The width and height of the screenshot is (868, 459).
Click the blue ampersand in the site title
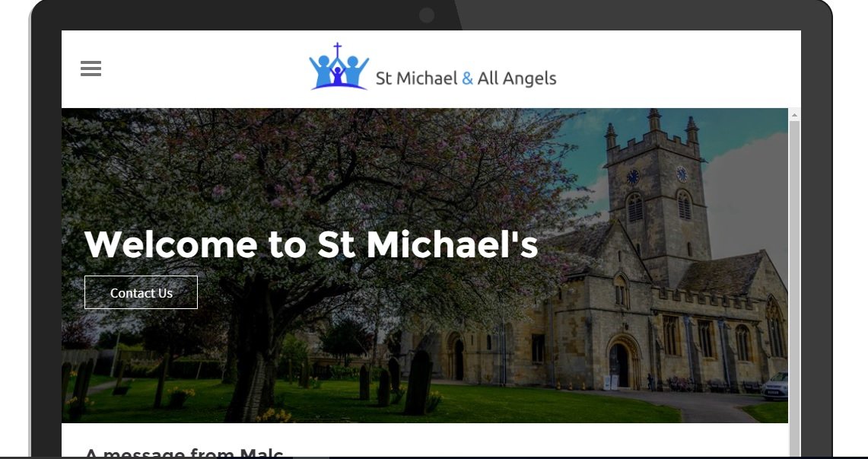467,78
